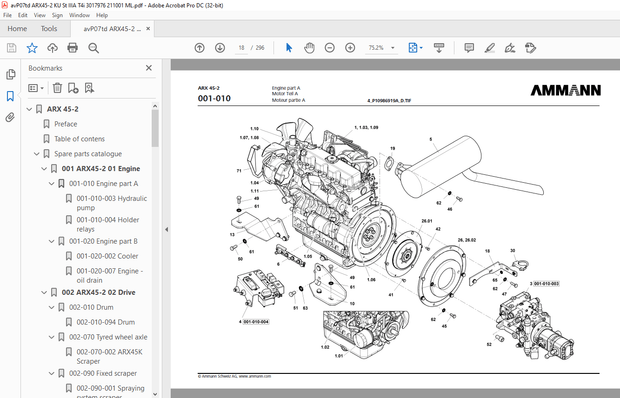Collapse 002-070 Tyred wheel axle node
The height and width of the screenshot is (398, 620).
point(51,337)
